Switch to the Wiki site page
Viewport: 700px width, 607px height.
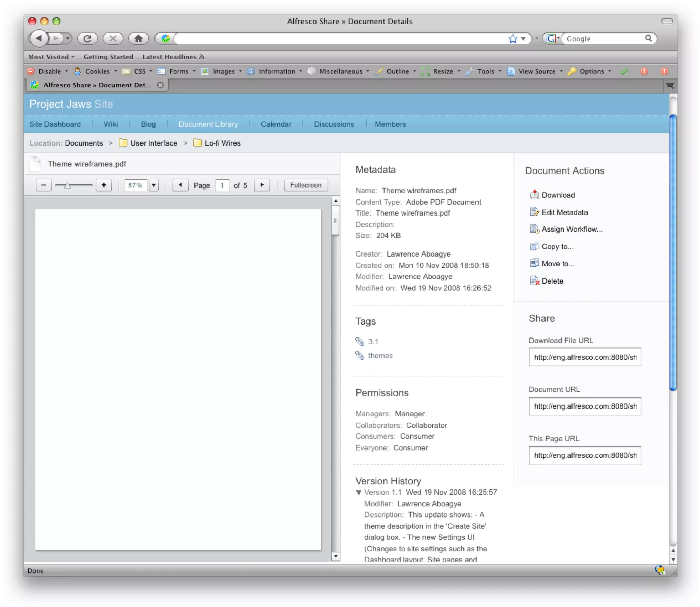[111, 124]
